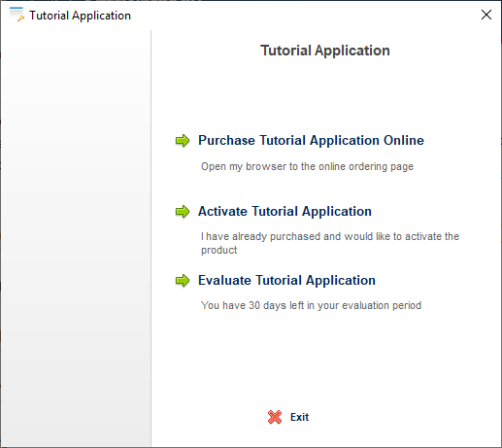The width and height of the screenshot is (502, 448).
Task: Click the red X Exit icon
Action: click(x=275, y=417)
